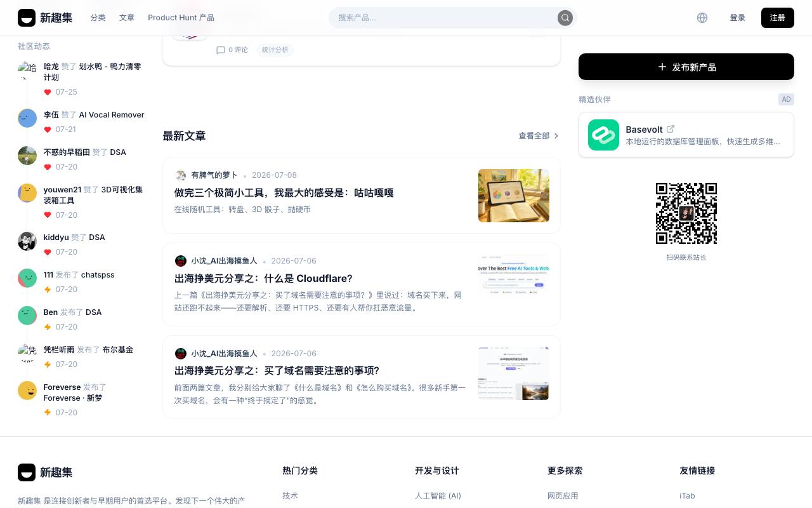The image size is (812, 508).
Task: Click user name 凭栏听雨
Action: [x=59, y=350]
